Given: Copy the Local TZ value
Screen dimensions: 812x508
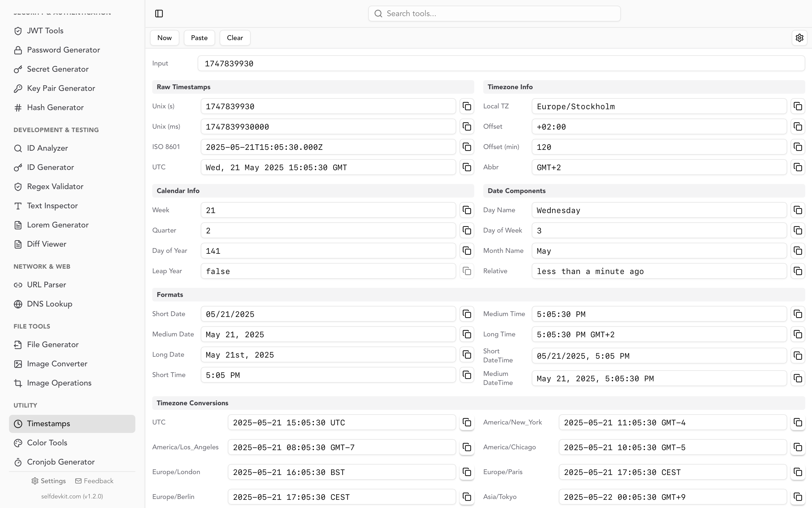Looking at the screenshot, I should pos(798,106).
